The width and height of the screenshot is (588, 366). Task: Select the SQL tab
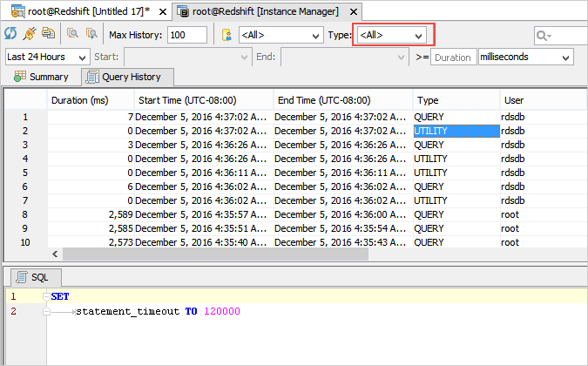35,277
